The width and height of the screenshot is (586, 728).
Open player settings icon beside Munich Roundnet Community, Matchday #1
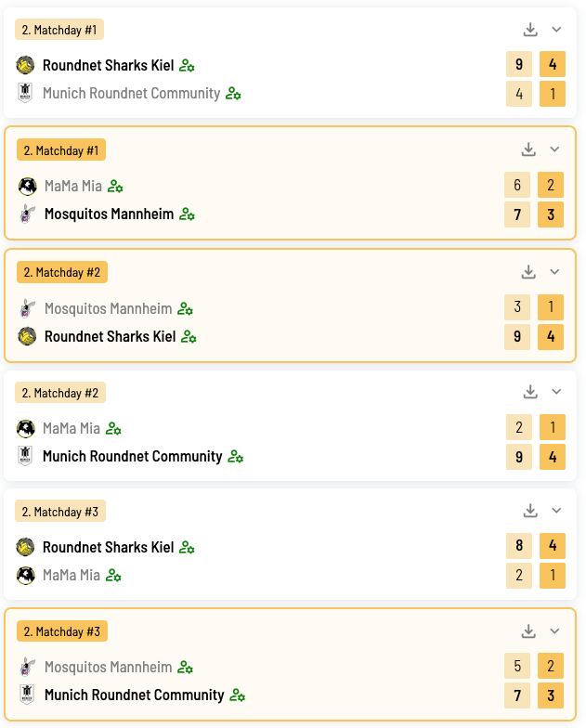click(233, 94)
